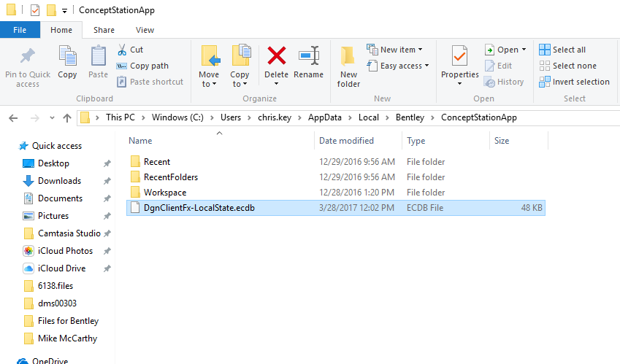Click Bentley in address path
Viewport: 620px width, 364px height.
point(410,117)
